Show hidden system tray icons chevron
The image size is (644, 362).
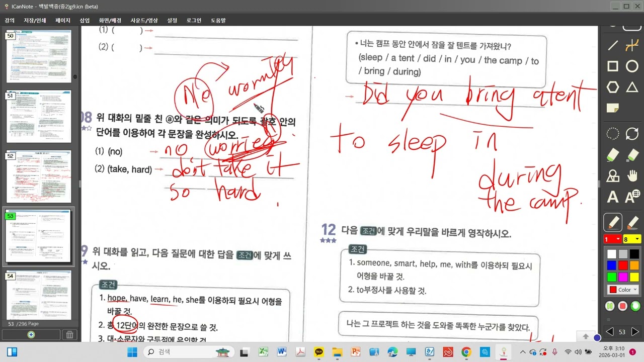coord(523,352)
